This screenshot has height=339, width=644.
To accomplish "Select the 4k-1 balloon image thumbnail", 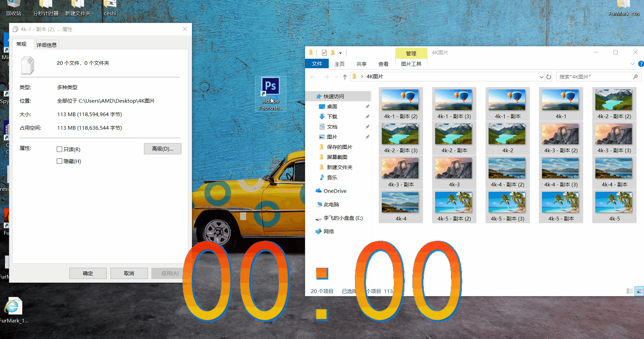I will 561,104.
